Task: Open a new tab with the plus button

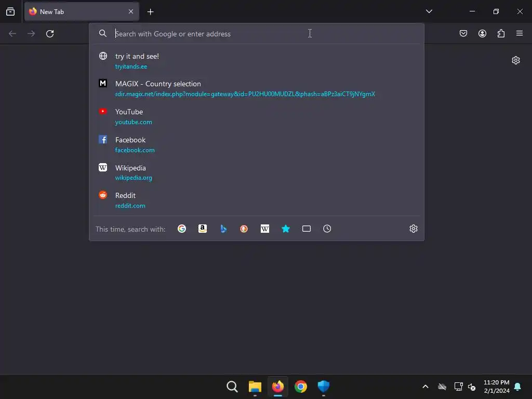Action: (150, 12)
